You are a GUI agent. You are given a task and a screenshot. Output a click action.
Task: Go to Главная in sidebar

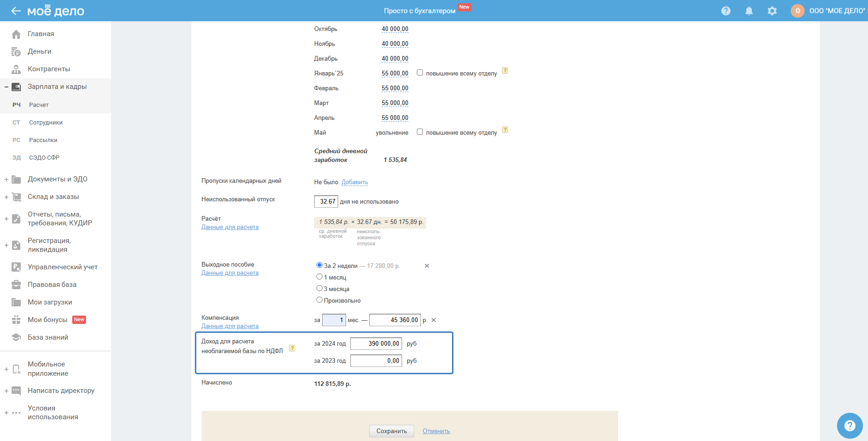41,34
